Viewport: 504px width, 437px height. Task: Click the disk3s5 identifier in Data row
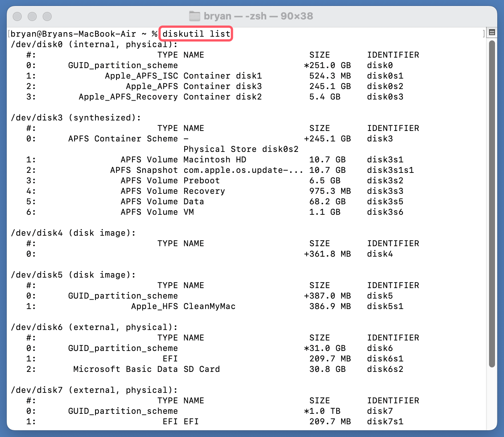pos(385,202)
